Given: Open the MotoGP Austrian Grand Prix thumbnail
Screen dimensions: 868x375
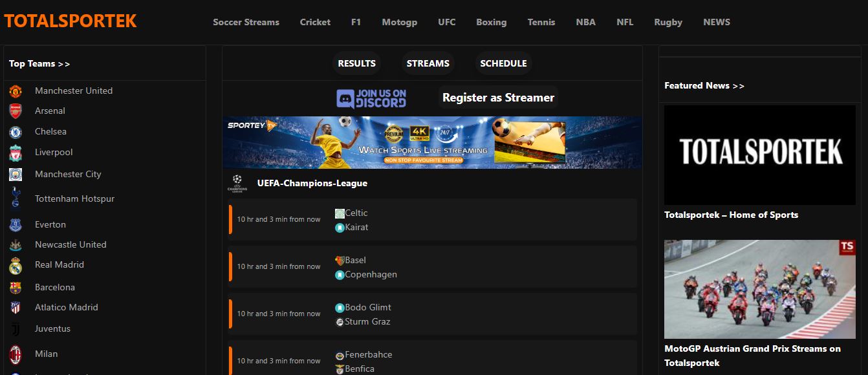Looking at the screenshot, I should 759,289.
